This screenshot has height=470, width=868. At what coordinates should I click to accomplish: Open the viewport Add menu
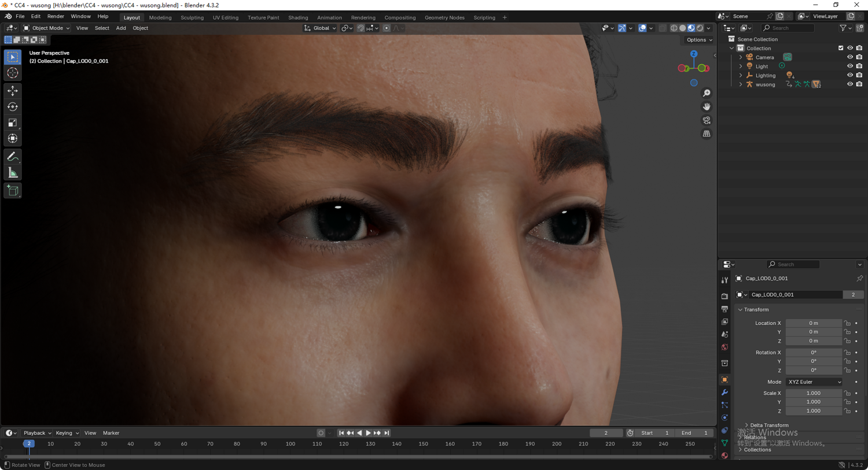click(121, 28)
